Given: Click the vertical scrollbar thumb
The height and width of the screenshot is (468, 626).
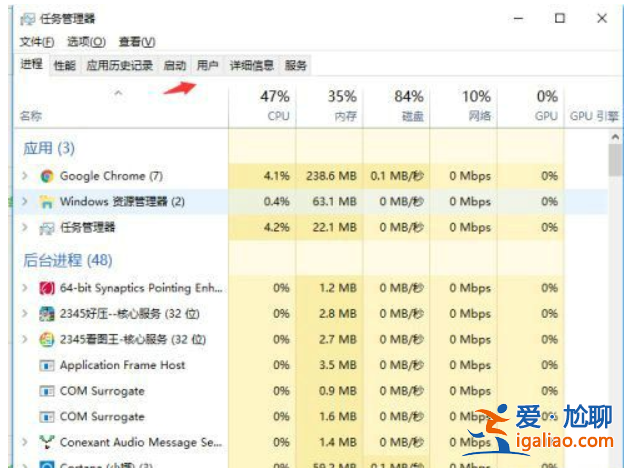Looking at the screenshot, I should (615, 160).
